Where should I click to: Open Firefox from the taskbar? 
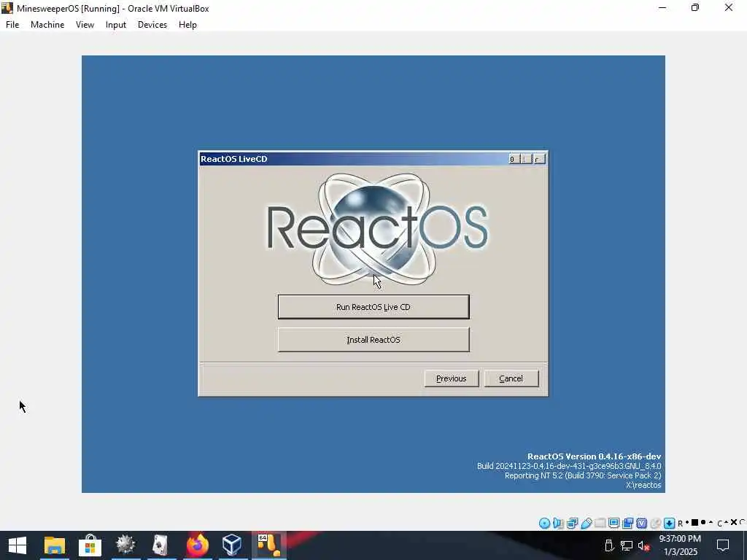197,544
